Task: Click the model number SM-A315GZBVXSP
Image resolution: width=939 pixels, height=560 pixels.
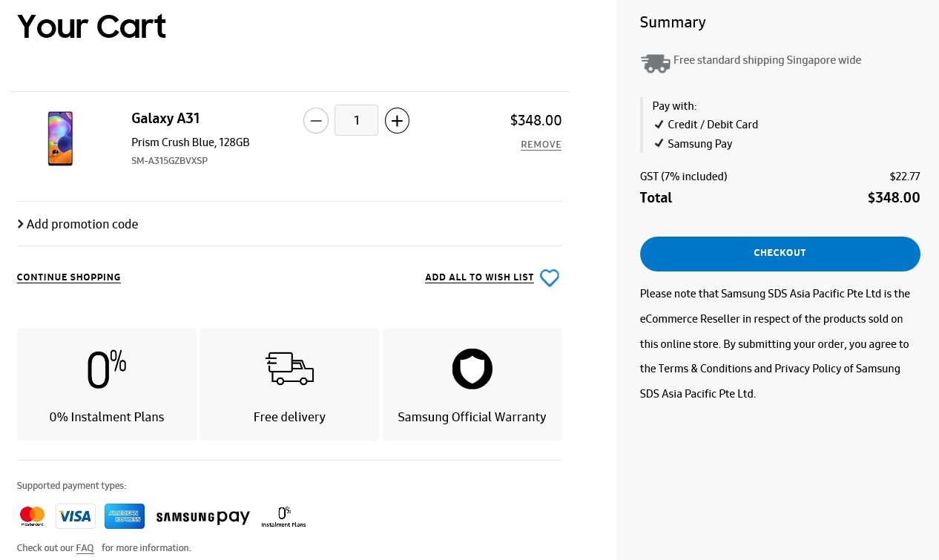Action: pos(169,161)
